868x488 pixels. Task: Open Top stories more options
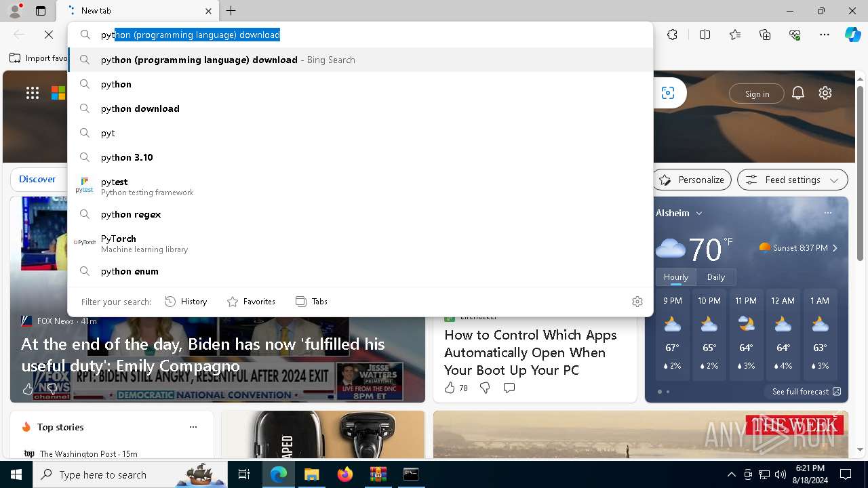(193, 427)
